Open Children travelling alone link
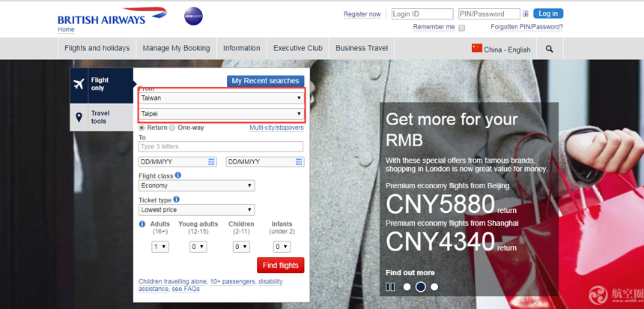644x309 pixels. pos(173,281)
